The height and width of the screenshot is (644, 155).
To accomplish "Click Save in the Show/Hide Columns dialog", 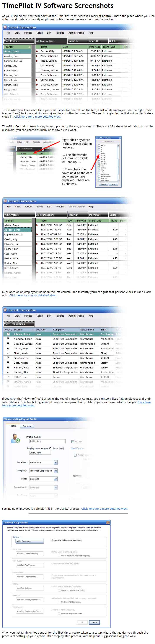I will click(x=113, y=184).
